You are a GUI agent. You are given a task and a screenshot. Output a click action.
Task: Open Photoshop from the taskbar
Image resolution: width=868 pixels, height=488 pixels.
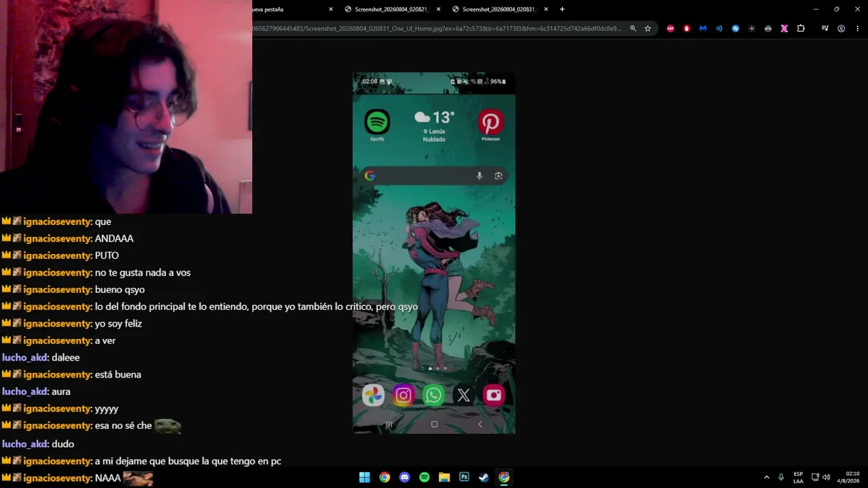tap(464, 477)
